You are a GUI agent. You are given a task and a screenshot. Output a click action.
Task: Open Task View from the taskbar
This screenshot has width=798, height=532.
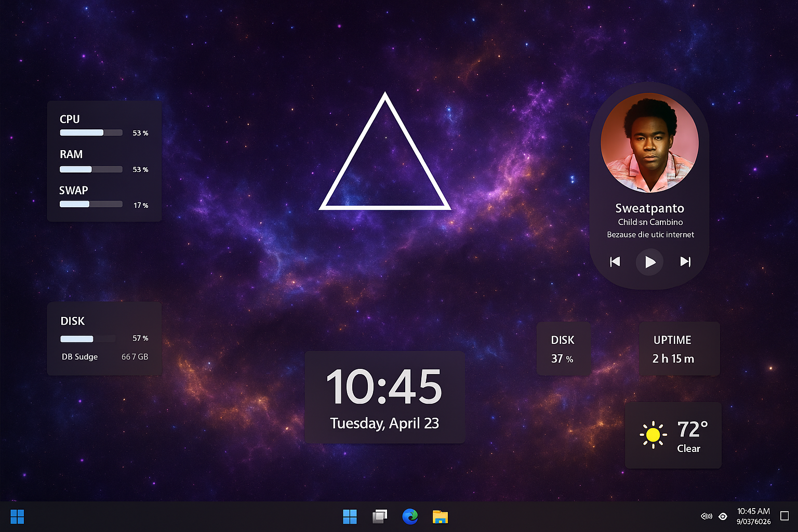coord(379,516)
